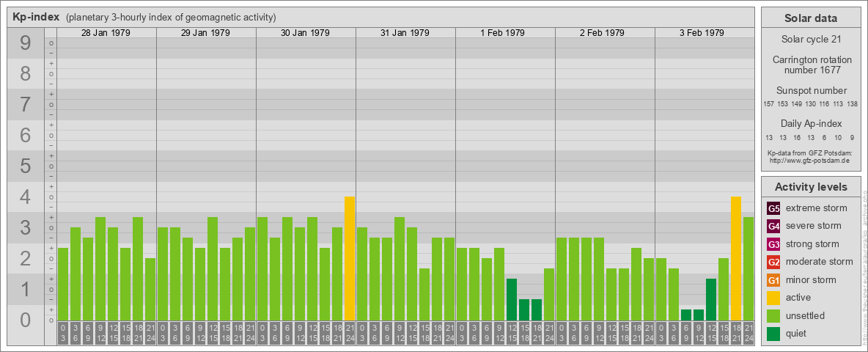868x352 pixels.
Task: Click the 0-3 time label under 28 Jan
Action: (x=63, y=334)
